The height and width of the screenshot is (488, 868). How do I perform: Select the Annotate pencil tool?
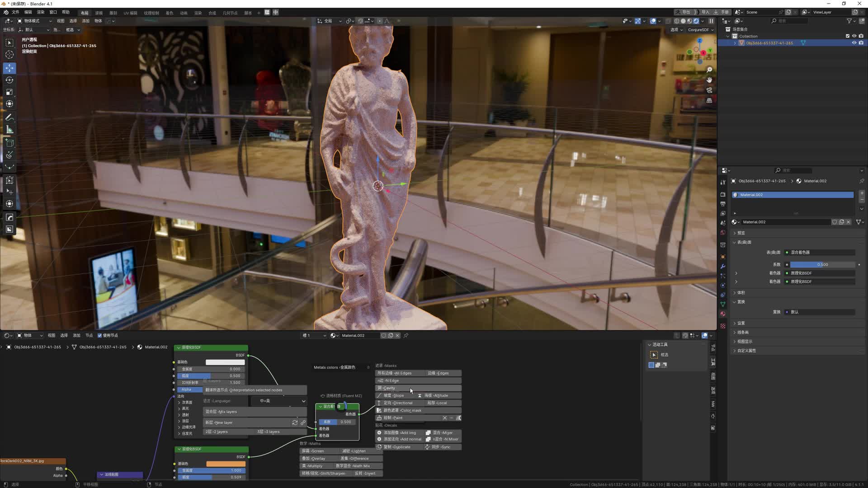9,117
